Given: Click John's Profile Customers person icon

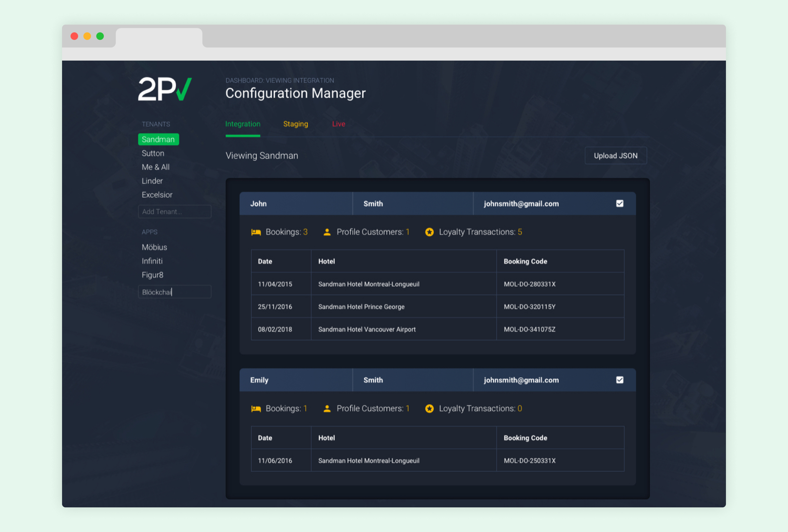Looking at the screenshot, I should 327,232.
